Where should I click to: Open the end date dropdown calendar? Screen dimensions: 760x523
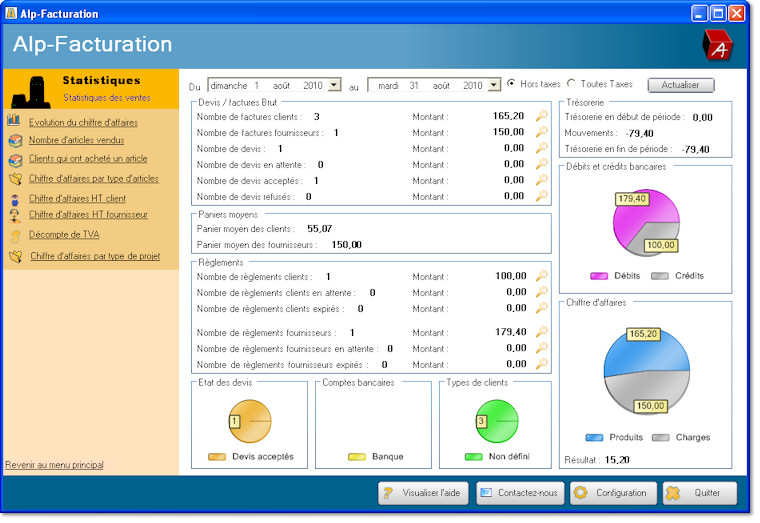pos(494,86)
